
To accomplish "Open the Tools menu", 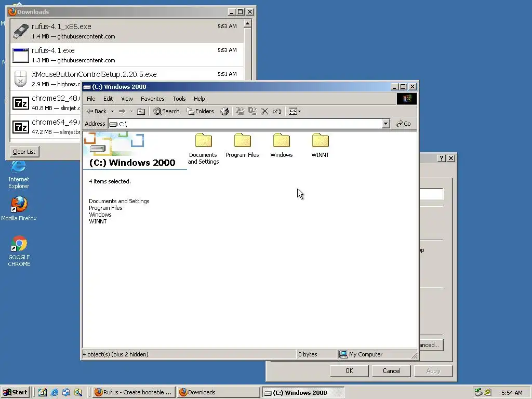I will [179, 99].
